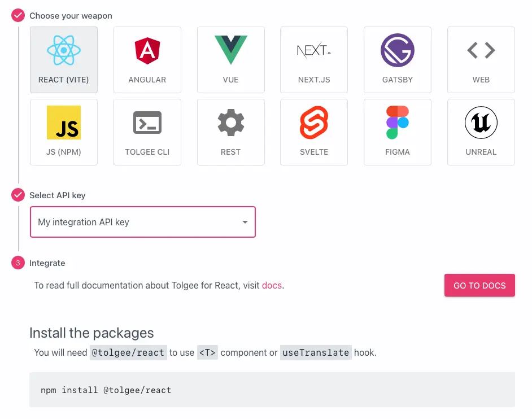
Task: Select the React (Vite) logo tile
Action: click(64, 51)
